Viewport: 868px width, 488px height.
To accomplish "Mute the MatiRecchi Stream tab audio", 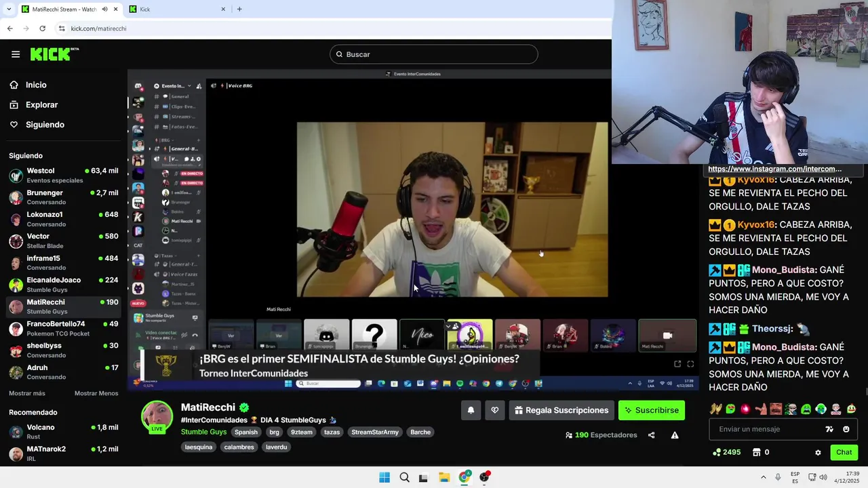I will pyautogui.click(x=104, y=9).
